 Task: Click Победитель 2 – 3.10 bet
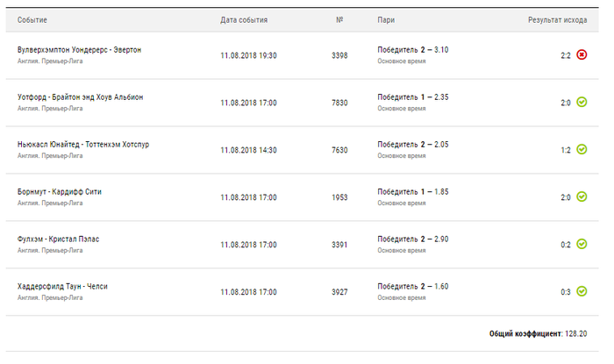click(413, 50)
